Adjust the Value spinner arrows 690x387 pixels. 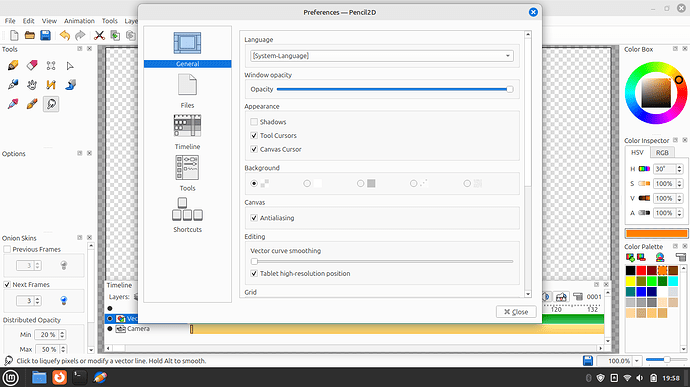pos(679,199)
